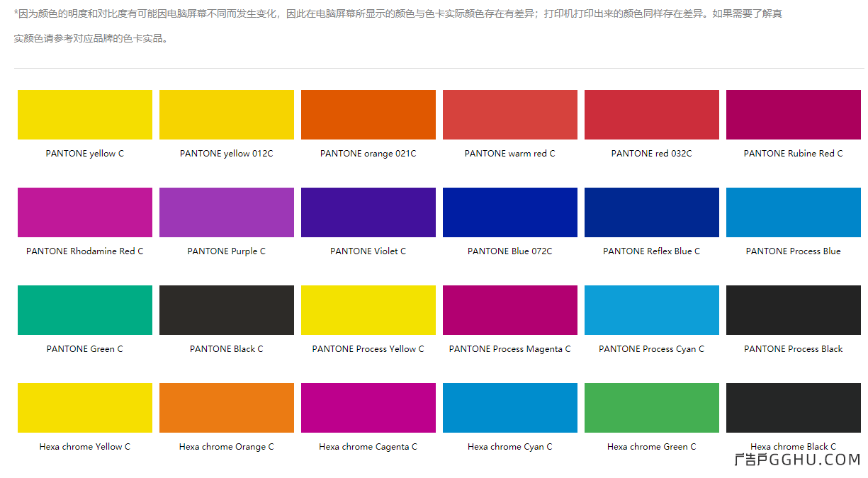Viewport: 868px width, 478px height.
Task: Click the 'PANTONE Blue 072C' label
Action: 510,251
